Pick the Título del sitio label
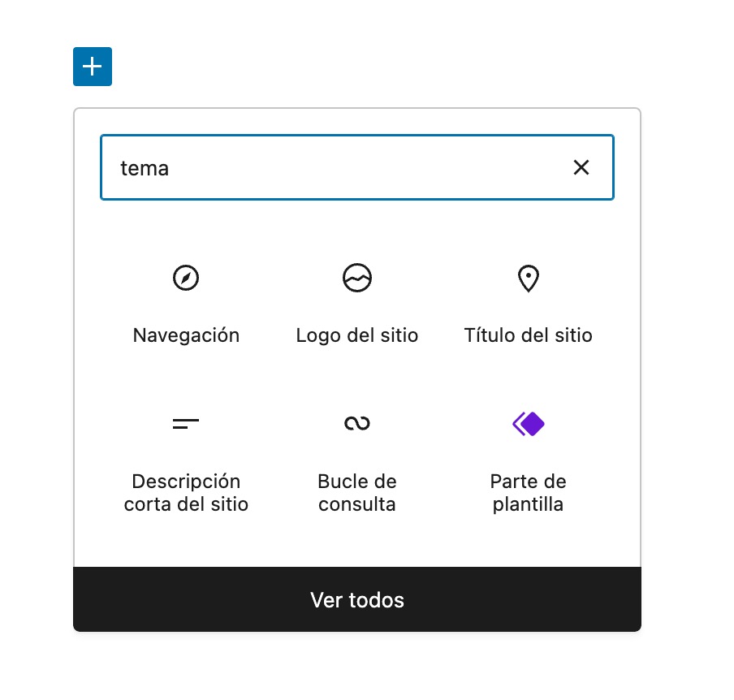This screenshot has width=734, height=700. 529,335
